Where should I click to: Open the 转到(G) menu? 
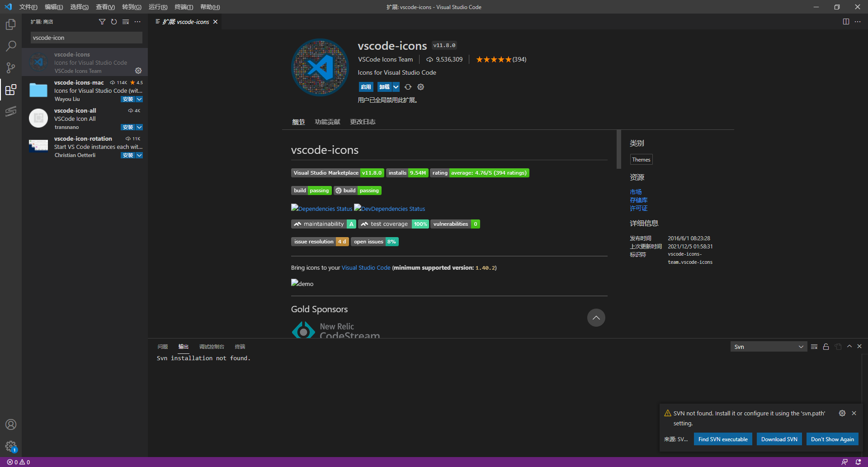(x=132, y=7)
